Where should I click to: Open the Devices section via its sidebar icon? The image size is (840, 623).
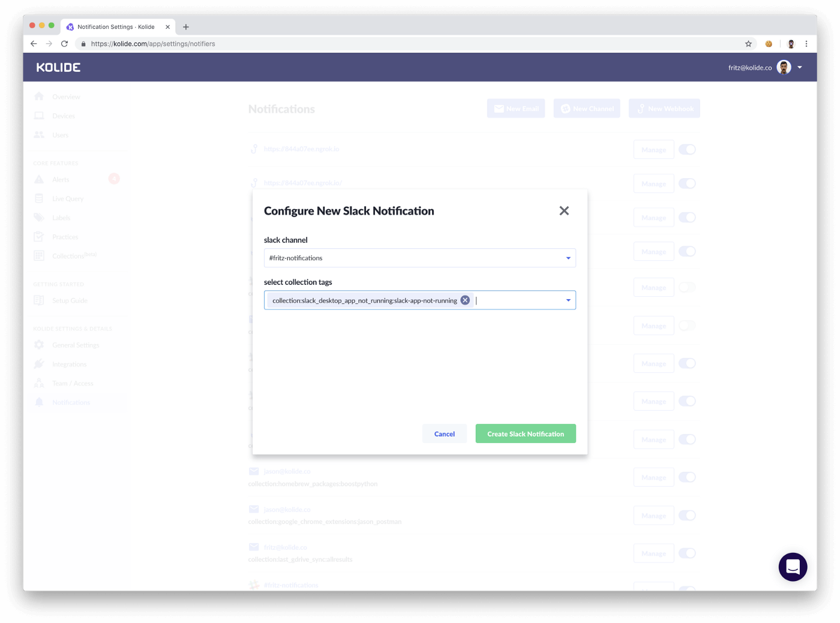38,115
